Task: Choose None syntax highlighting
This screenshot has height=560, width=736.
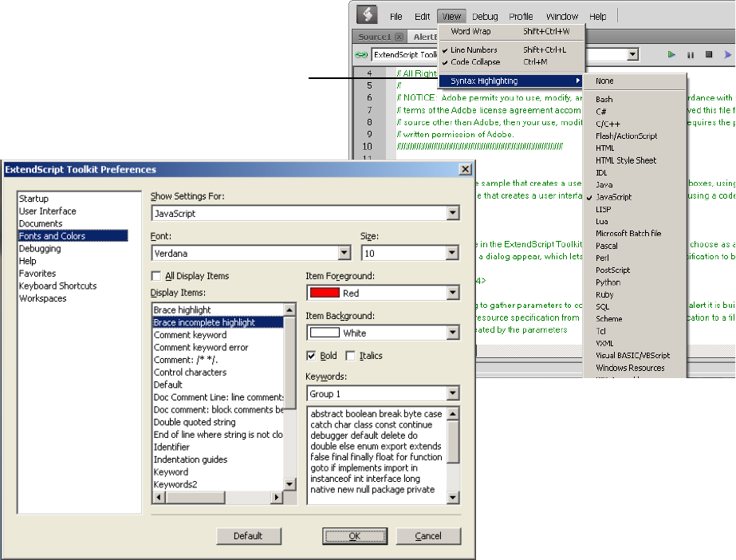Action: [634, 81]
